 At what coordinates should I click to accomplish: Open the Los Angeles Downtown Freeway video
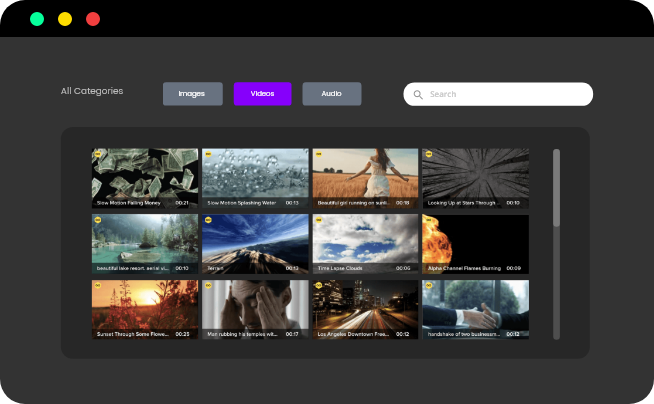click(x=365, y=306)
